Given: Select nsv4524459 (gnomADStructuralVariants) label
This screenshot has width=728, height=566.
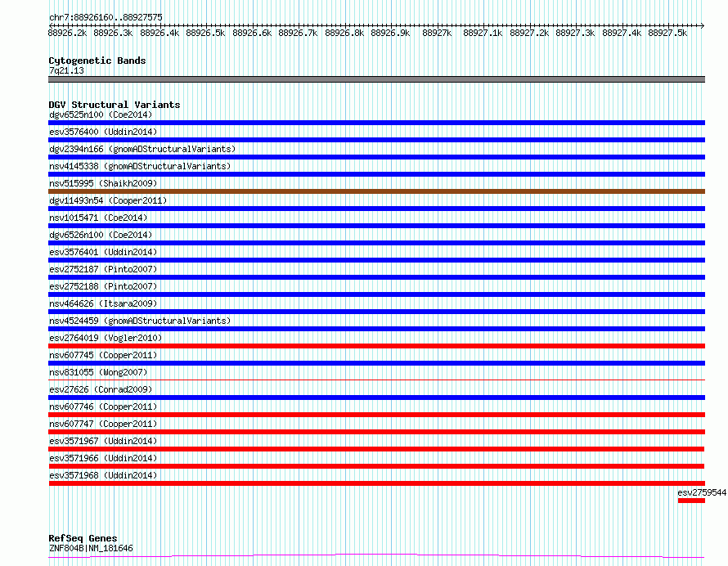Looking at the screenshot, I should click(140, 321).
